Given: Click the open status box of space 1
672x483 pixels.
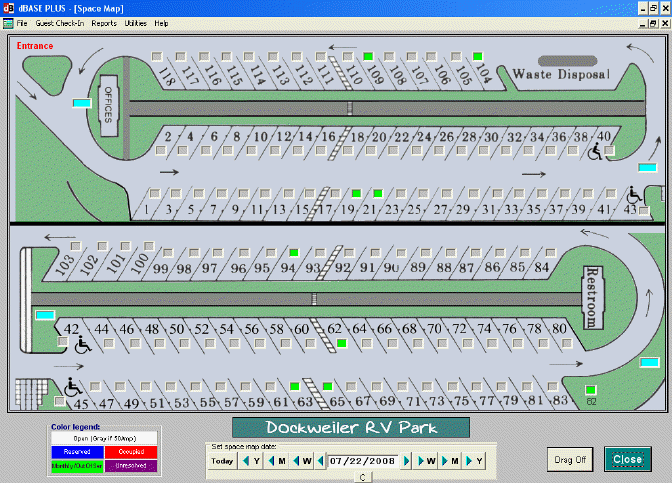Looking at the screenshot, I should click(x=155, y=193).
